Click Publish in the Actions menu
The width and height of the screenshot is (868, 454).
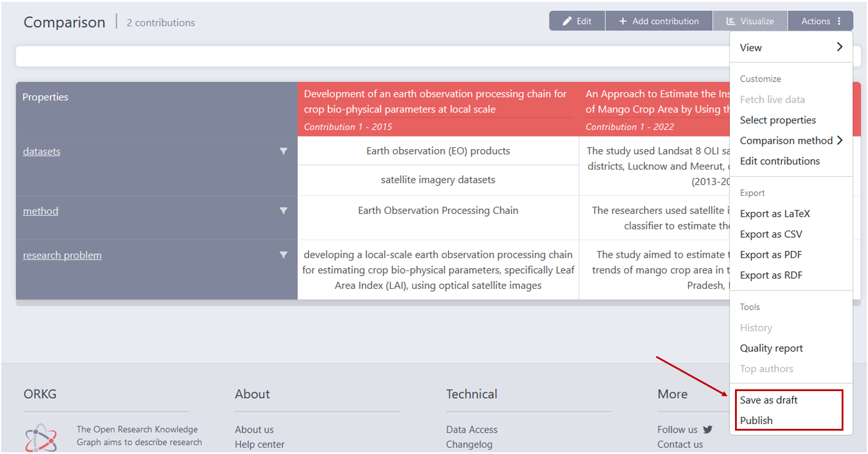(x=756, y=420)
